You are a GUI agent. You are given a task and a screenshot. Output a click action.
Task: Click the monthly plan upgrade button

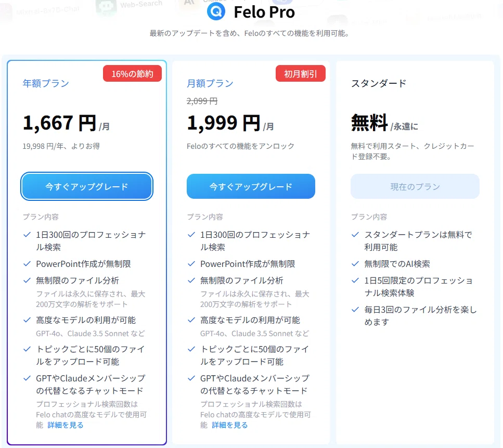pos(251,186)
